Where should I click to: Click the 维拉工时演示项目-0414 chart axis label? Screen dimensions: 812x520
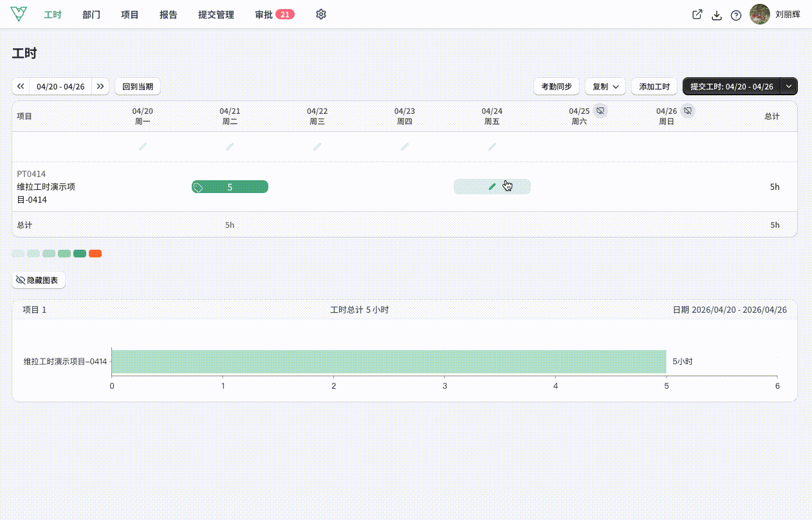(x=65, y=362)
